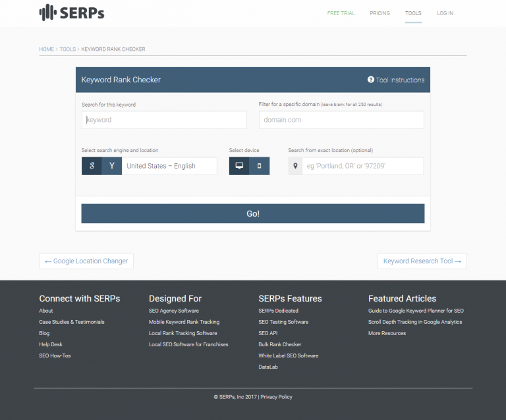The width and height of the screenshot is (506, 420).
Task: Open the Pricing menu item
Action: [379, 13]
